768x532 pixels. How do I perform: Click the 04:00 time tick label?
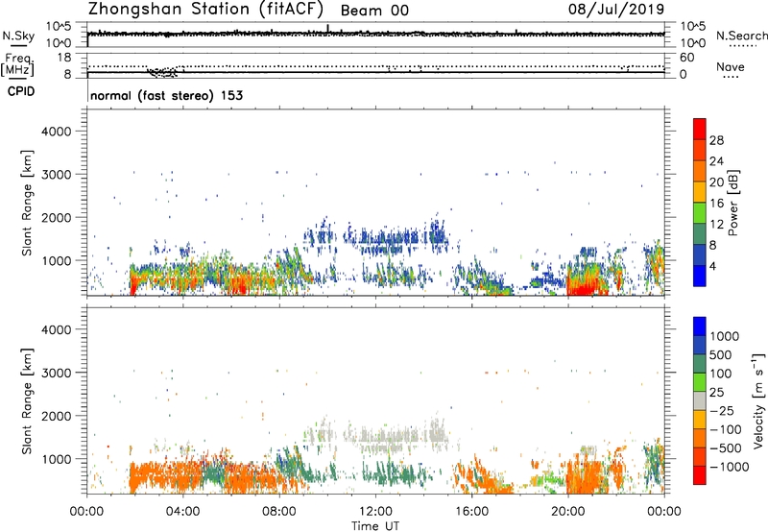pos(182,512)
